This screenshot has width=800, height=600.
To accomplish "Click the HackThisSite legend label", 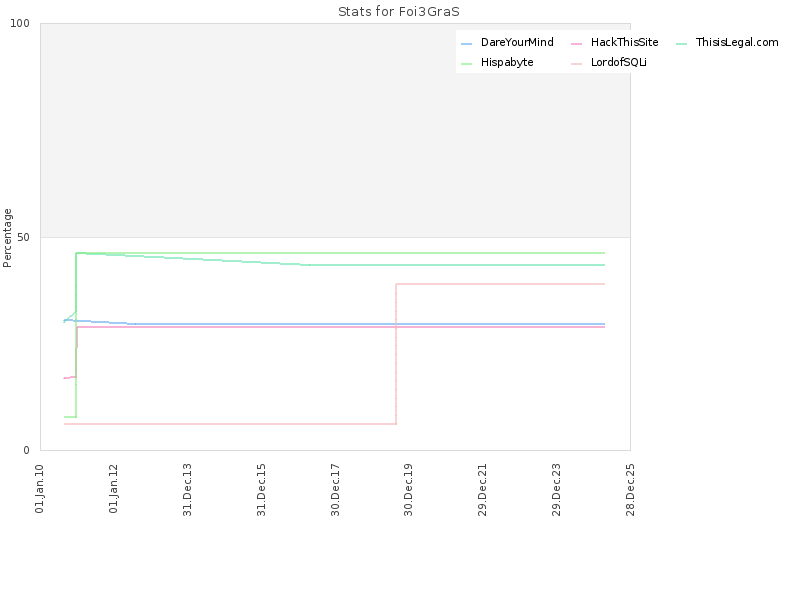I will coord(624,42).
